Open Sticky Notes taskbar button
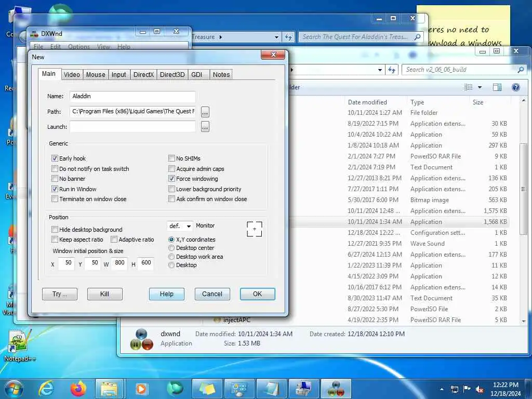532x399 pixels. point(207,389)
